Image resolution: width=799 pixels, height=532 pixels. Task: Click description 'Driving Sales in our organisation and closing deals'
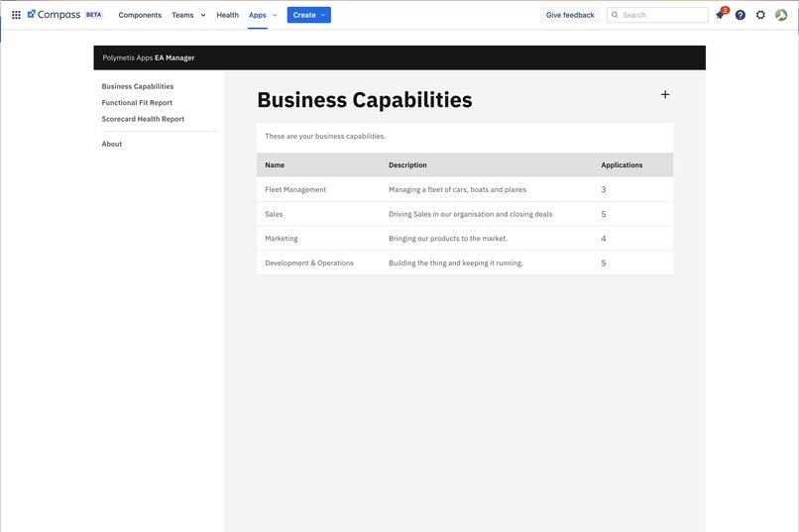(470, 214)
